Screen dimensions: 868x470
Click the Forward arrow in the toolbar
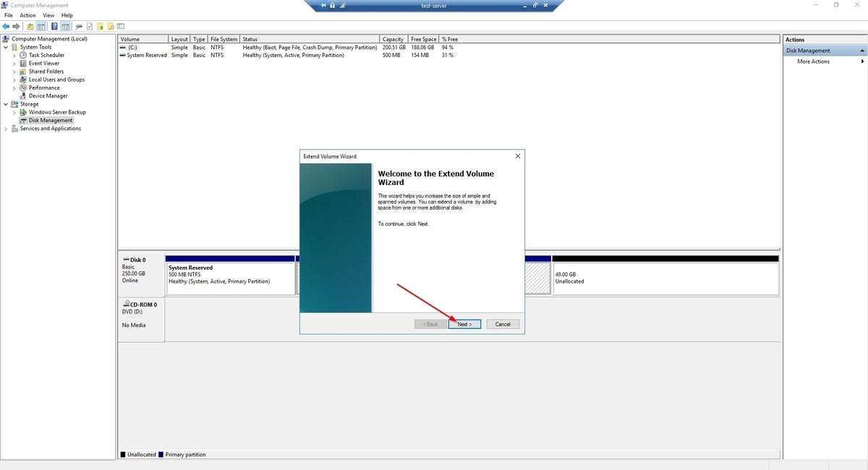(x=16, y=27)
